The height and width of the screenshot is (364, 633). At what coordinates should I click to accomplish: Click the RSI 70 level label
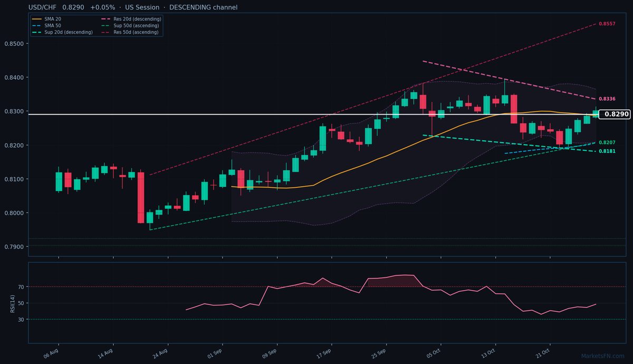point(21,287)
